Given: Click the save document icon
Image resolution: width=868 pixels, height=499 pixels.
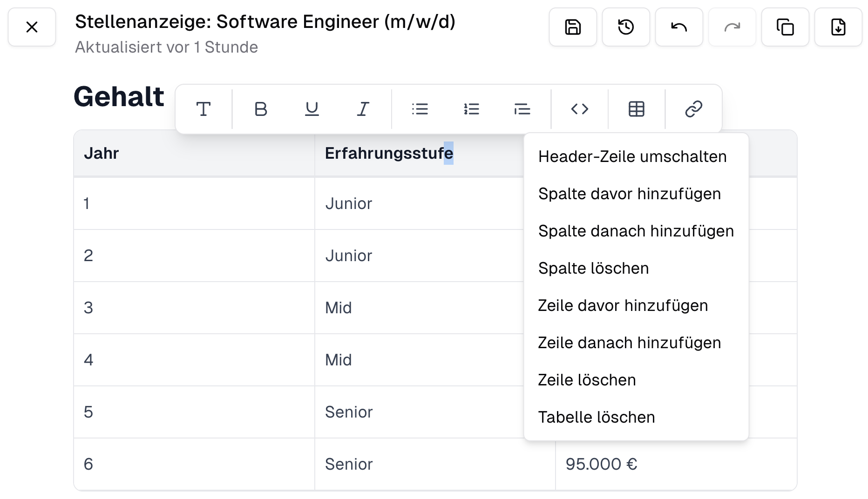Looking at the screenshot, I should point(573,27).
